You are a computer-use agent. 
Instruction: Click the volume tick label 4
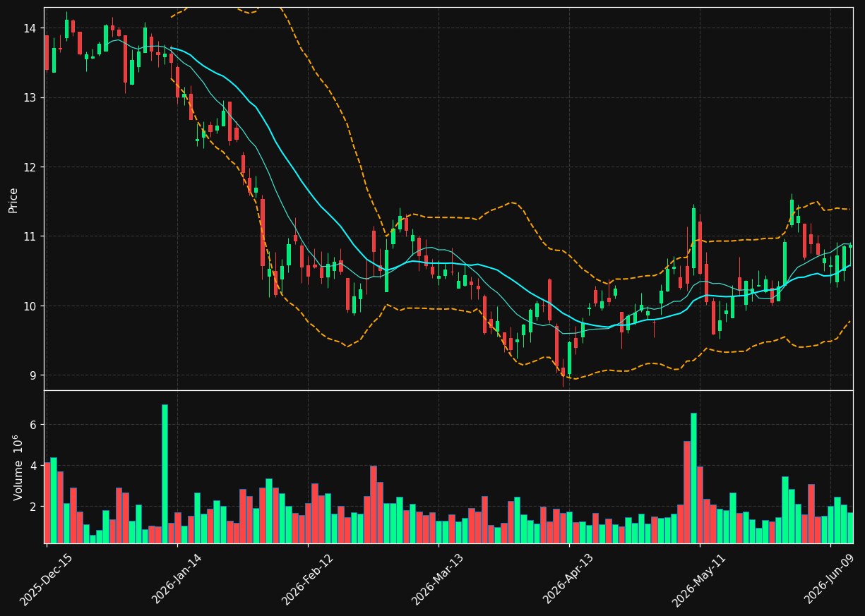pyautogui.click(x=34, y=466)
